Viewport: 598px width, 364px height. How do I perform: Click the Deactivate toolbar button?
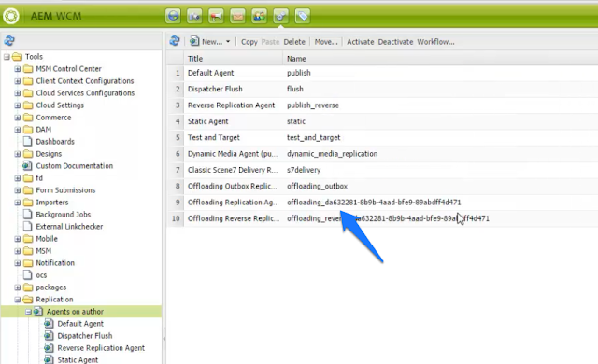395,42
